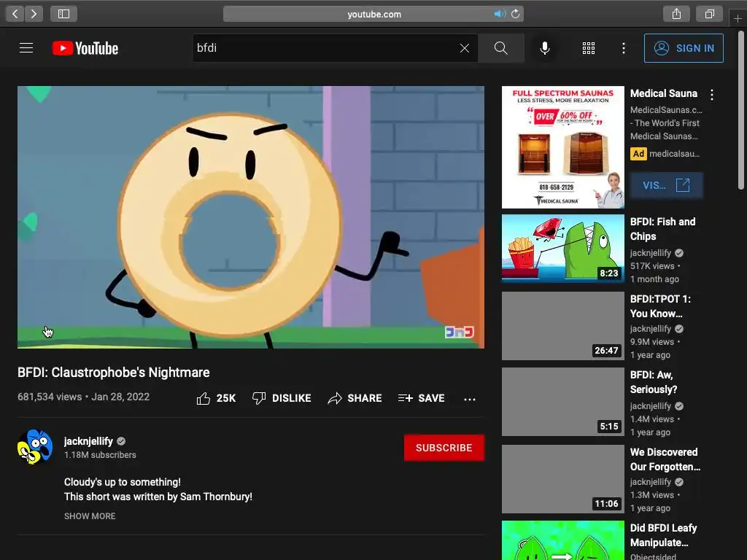Show Safari tab overview

coord(709,14)
